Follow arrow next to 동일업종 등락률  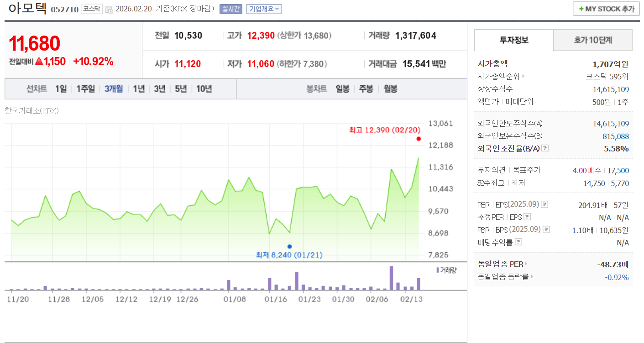coord(532,276)
